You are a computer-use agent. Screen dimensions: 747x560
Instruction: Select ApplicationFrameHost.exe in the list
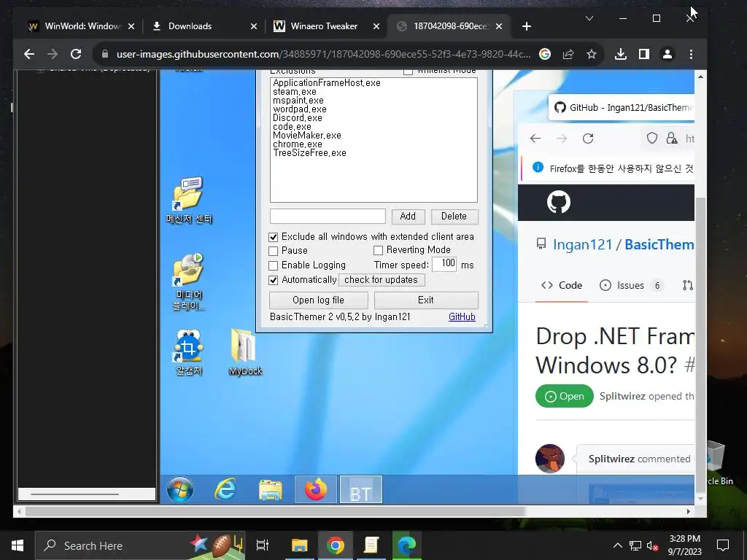[327, 83]
